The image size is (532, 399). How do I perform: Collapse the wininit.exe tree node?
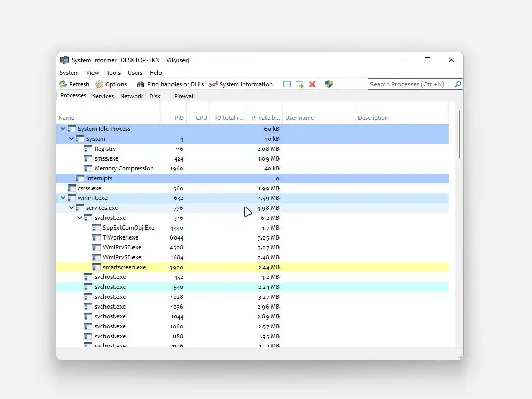click(63, 198)
